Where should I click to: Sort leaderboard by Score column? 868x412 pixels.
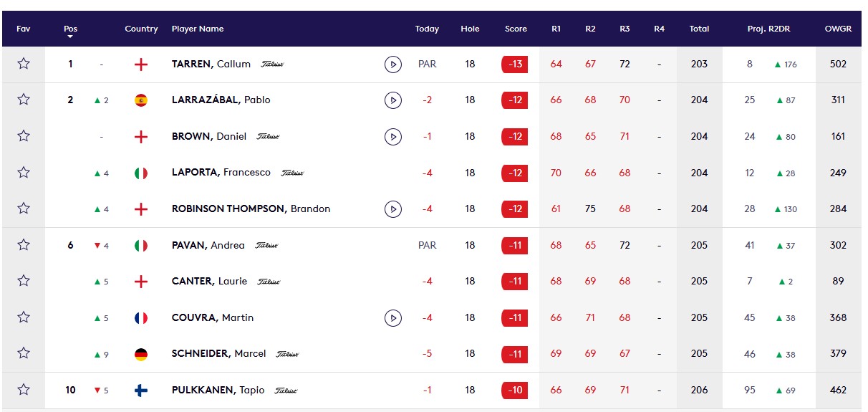point(516,29)
